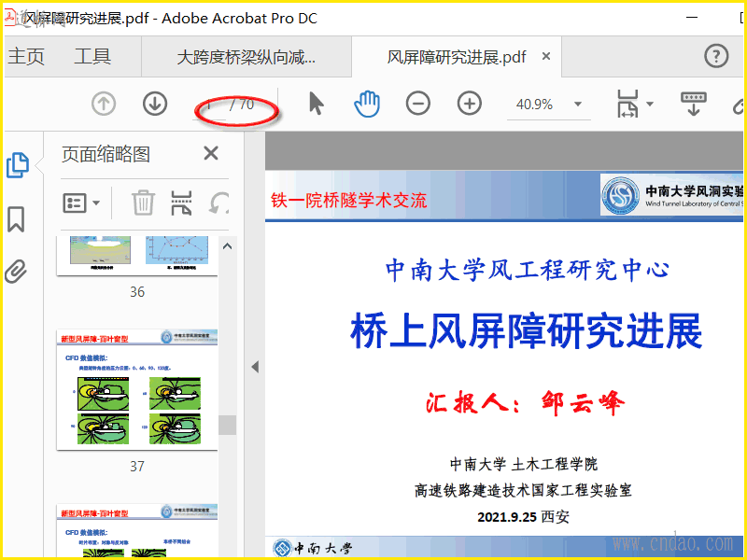Click the 2021.9.25 西安 date text
747x560 pixels.
pyautogui.click(x=524, y=517)
